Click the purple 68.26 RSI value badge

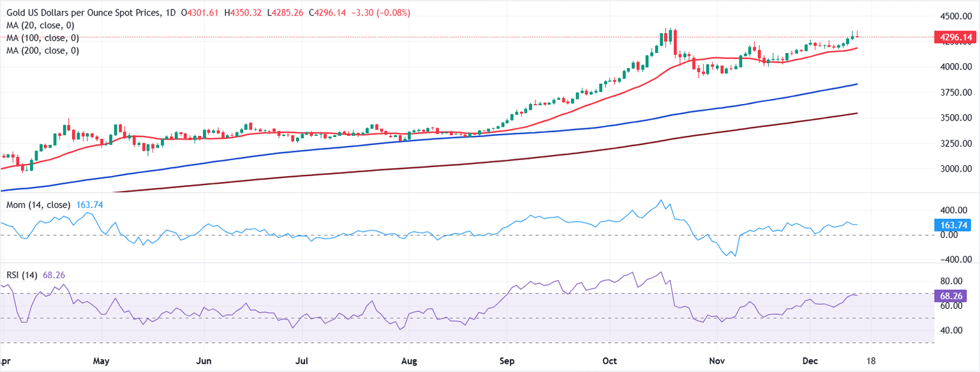951,296
